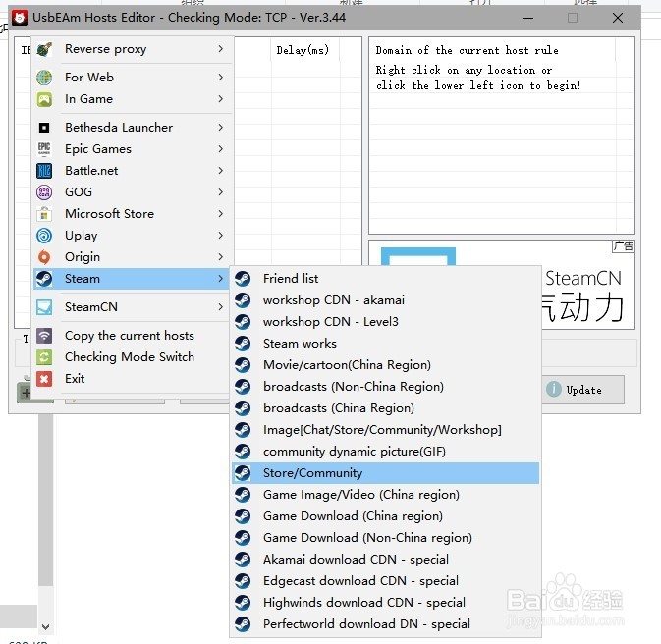Click the Battle.net logo icon
Screen dimensions: 661x644
click(44, 171)
